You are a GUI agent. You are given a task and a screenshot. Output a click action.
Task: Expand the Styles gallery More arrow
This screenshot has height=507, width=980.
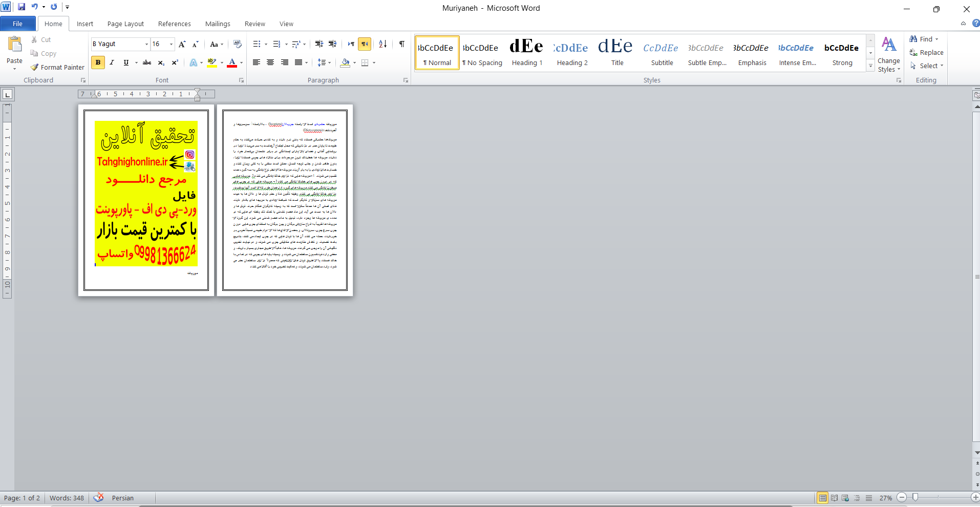coord(870,66)
